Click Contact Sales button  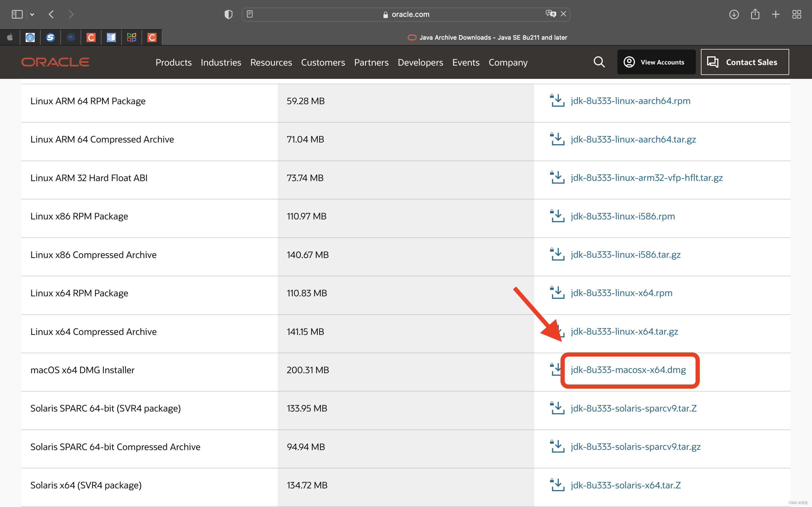coord(745,62)
